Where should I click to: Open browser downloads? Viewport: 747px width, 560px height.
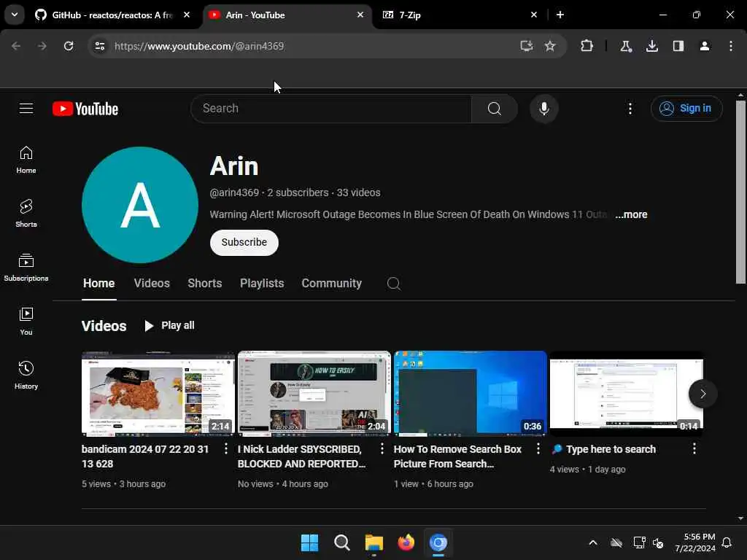(x=652, y=46)
